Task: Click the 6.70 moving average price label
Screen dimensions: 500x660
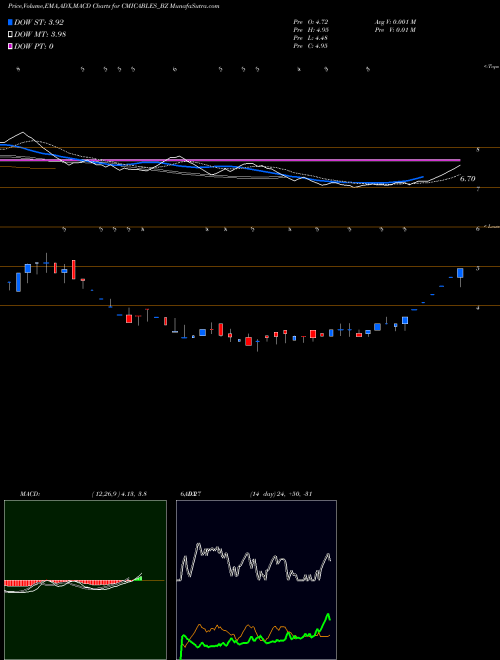Action: click(x=467, y=179)
